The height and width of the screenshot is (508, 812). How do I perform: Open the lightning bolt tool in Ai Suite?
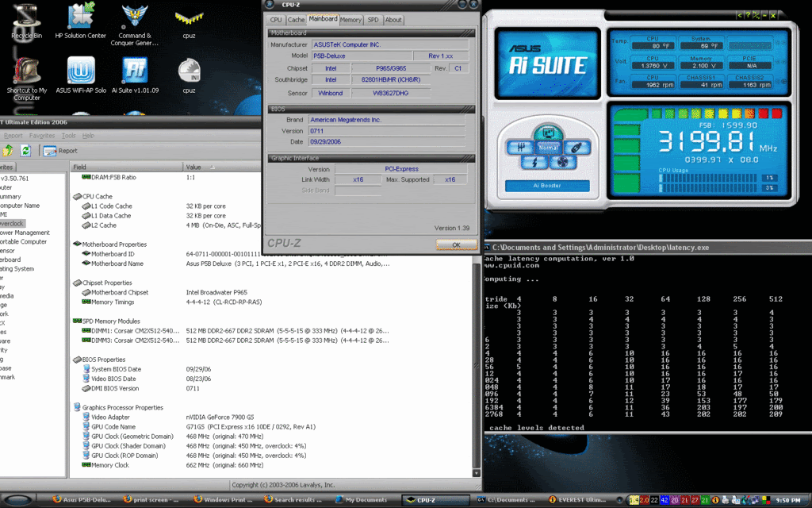[x=534, y=162]
